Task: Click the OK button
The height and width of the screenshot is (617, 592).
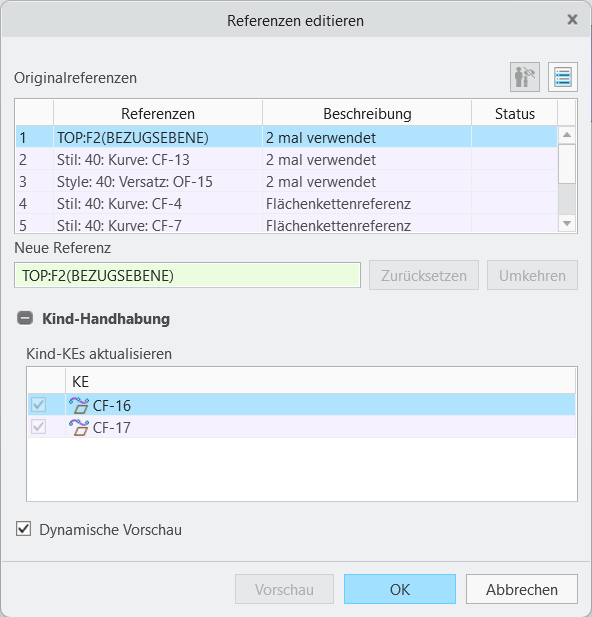Action: coord(400,589)
